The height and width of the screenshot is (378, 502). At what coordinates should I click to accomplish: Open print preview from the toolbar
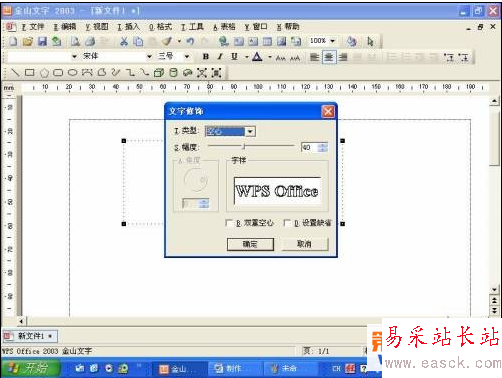75,41
